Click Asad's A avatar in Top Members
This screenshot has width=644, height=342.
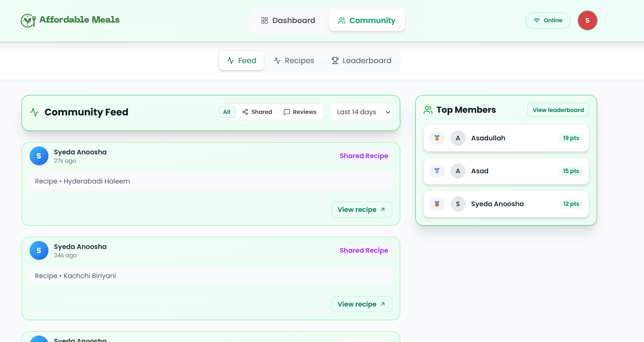pyautogui.click(x=458, y=171)
